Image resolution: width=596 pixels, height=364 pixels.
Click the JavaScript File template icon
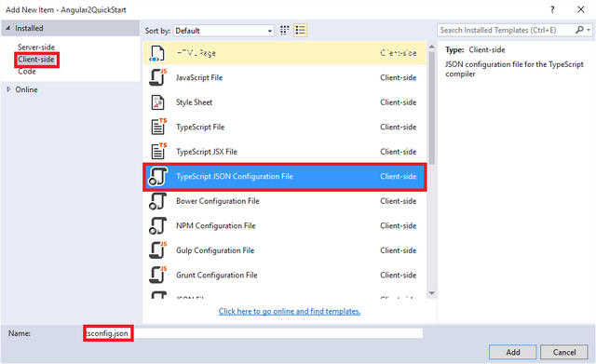pos(157,77)
